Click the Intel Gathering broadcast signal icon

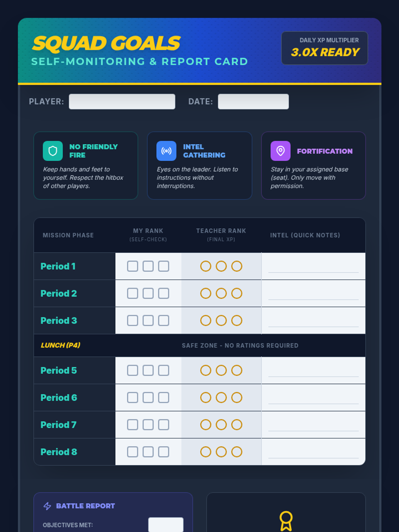click(x=166, y=151)
